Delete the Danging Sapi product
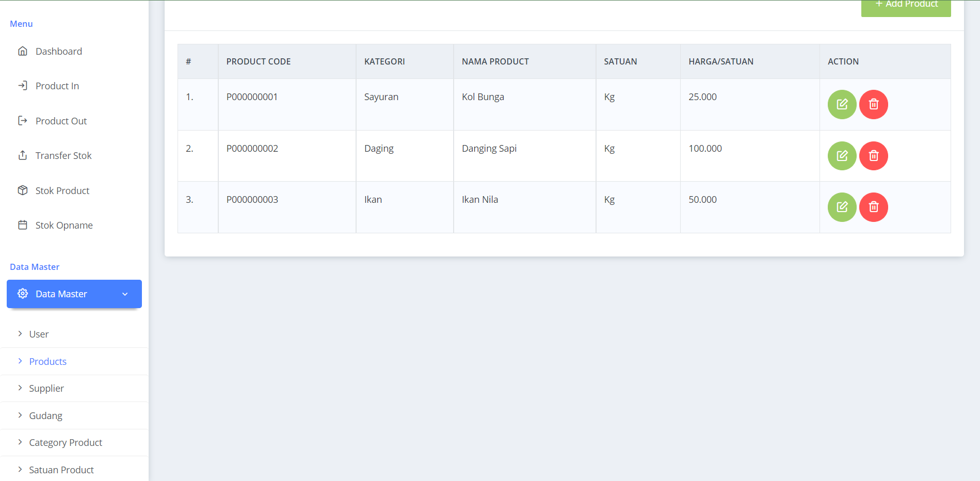The image size is (980, 481). point(873,156)
